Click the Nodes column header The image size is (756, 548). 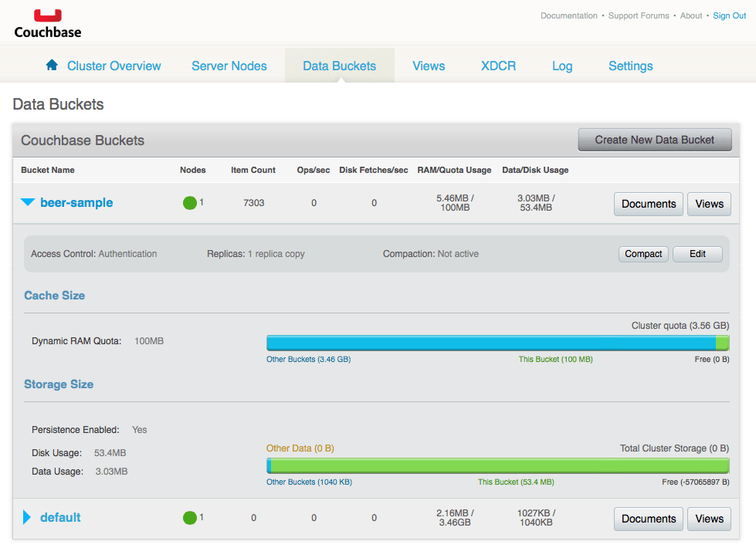[x=193, y=170]
